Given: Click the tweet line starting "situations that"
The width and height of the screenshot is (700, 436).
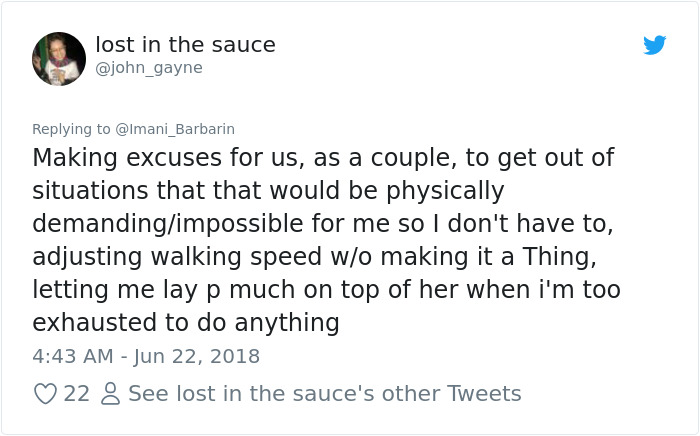Looking at the screenshot, I should (x=268, y=191).
